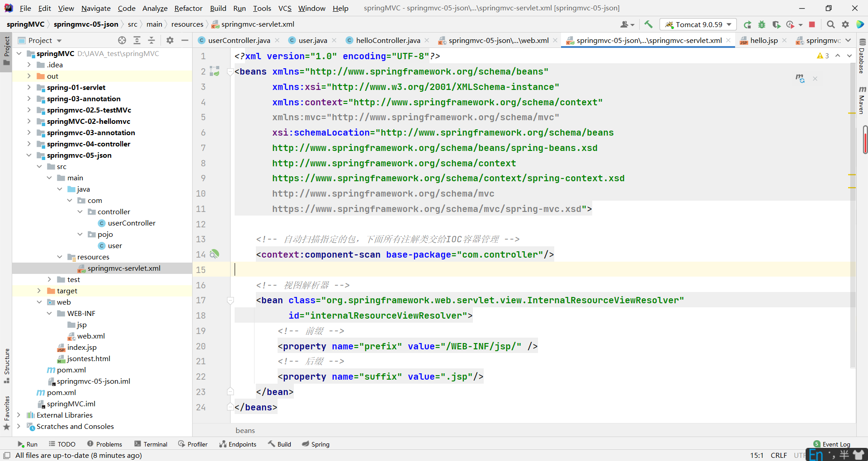Viewport: 868px width, 461px height.
Task: Open the Terminal tool window
Action: [151, 444]
